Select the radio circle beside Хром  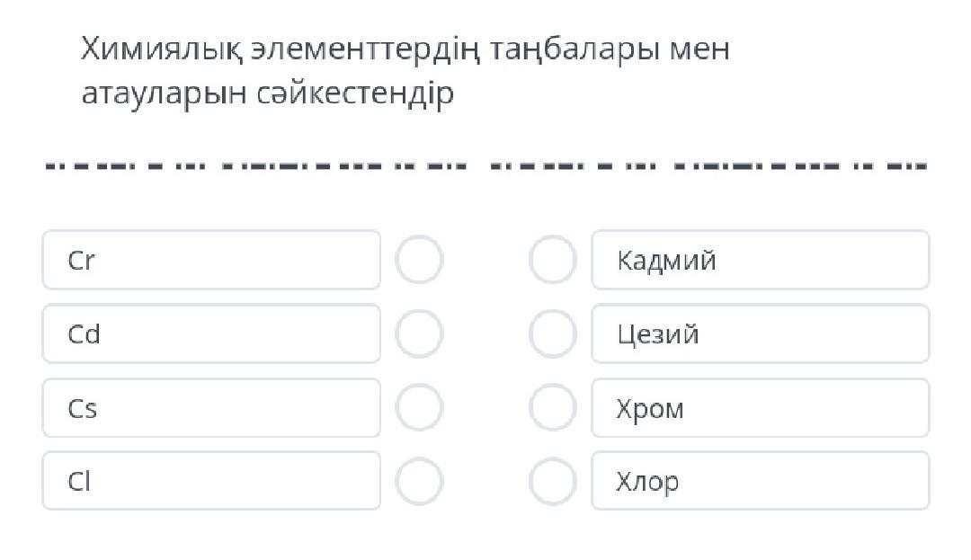pos(552,408)
